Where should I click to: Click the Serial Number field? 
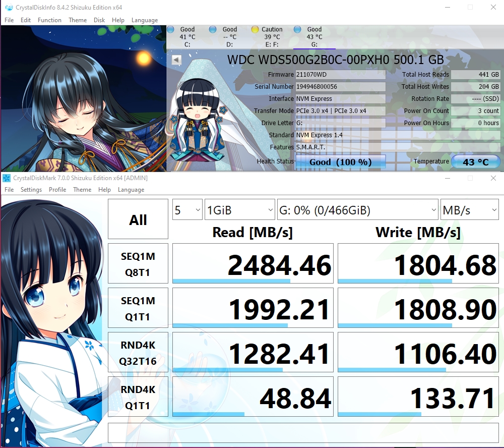coord(340,87)
